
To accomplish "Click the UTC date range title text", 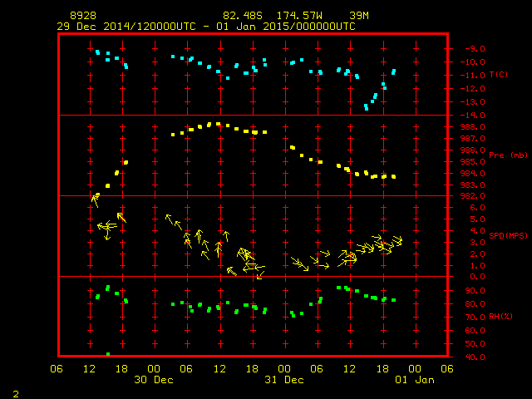I will tap(206, 27).
